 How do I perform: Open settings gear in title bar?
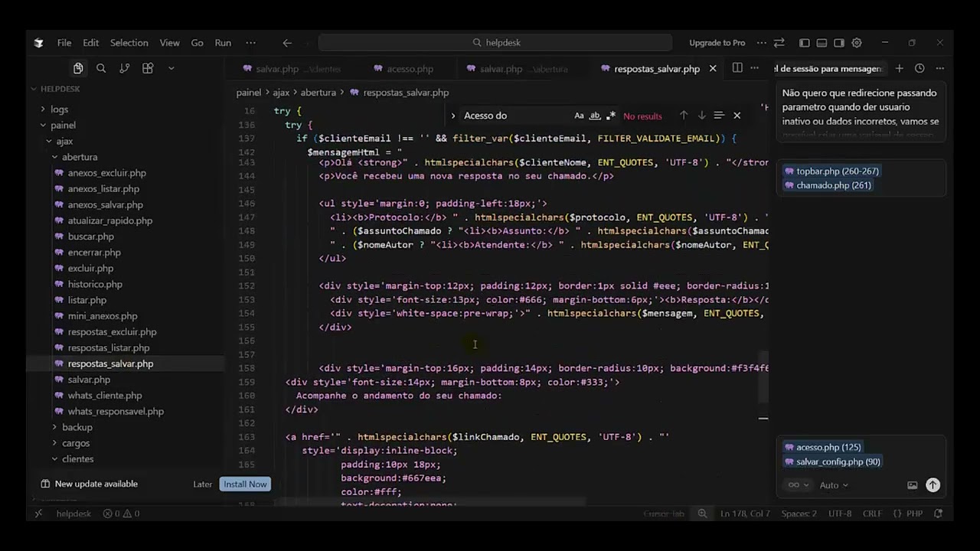coord(857,43)
